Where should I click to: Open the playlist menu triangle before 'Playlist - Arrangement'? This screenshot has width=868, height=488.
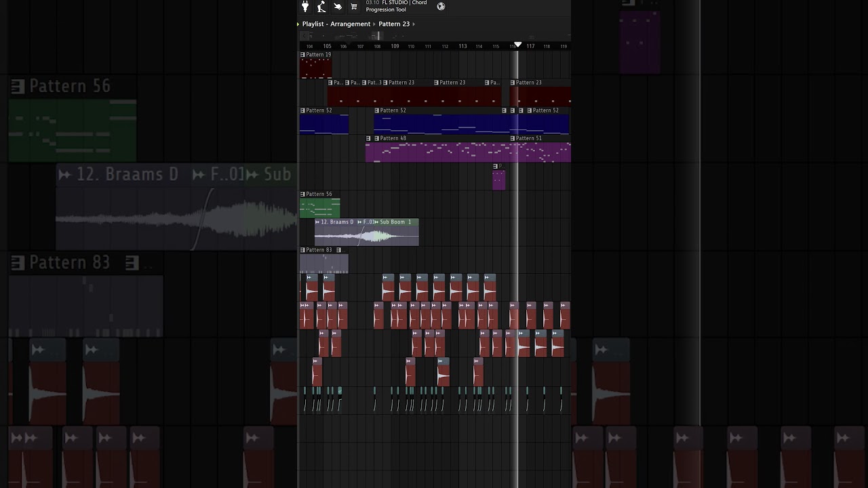pyautogui.click(x=298, y=24)
